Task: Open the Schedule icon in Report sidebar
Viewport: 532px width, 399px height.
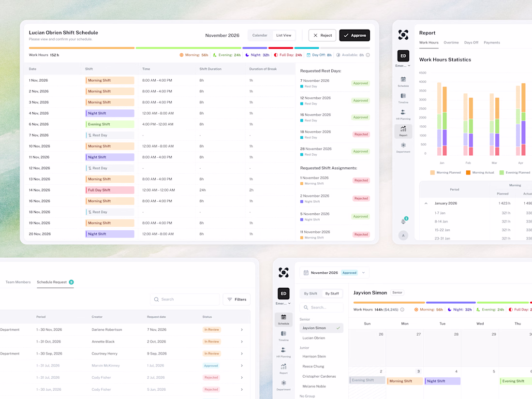Action: (x=403, y=81)
